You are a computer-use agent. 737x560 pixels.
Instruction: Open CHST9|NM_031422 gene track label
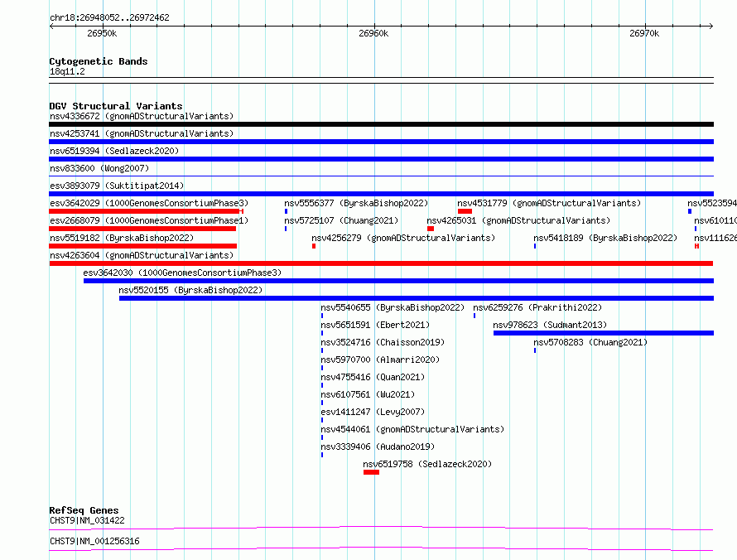coord(87,520)
